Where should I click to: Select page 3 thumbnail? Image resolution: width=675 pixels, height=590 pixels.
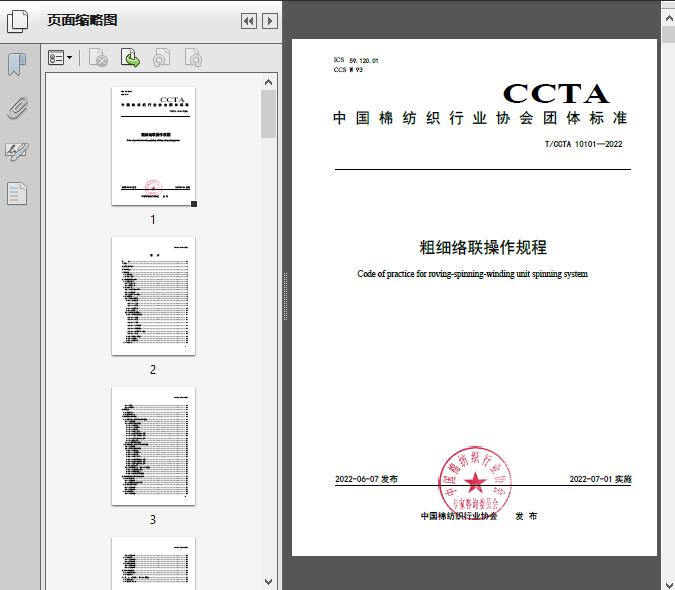pyautogui.click(x=153, y=446)
